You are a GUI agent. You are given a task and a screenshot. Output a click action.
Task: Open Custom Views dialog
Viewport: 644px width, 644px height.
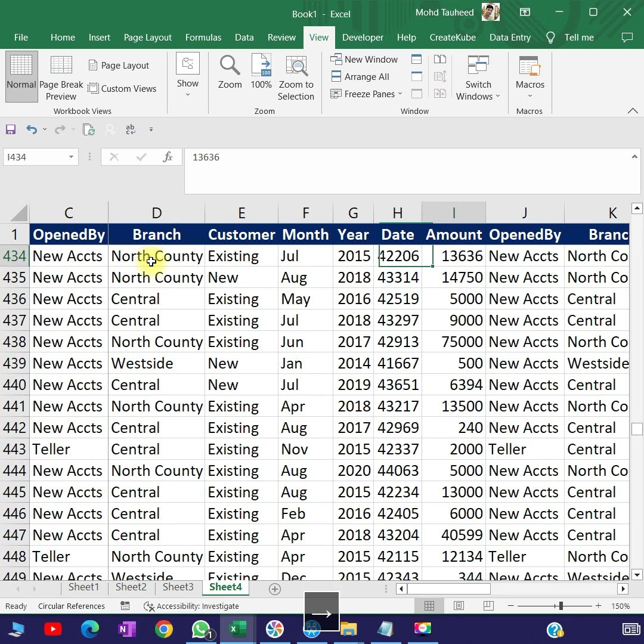(x=122, y=88)
